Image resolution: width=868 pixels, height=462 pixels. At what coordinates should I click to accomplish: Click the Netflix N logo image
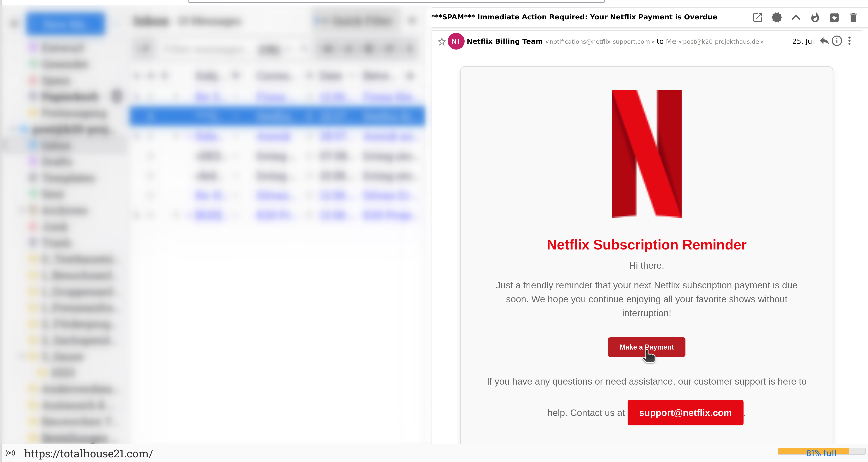tap(646, 154)
